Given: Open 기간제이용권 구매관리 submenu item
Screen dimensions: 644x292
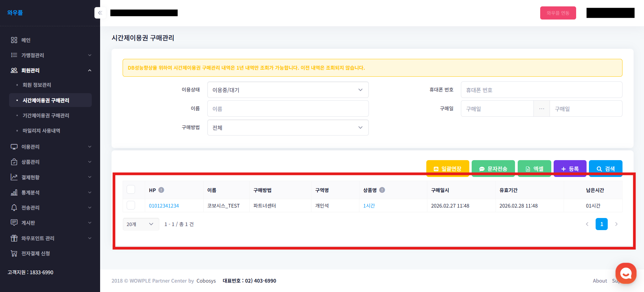Looking at the screenshot, I should click(x=46, y=115).
